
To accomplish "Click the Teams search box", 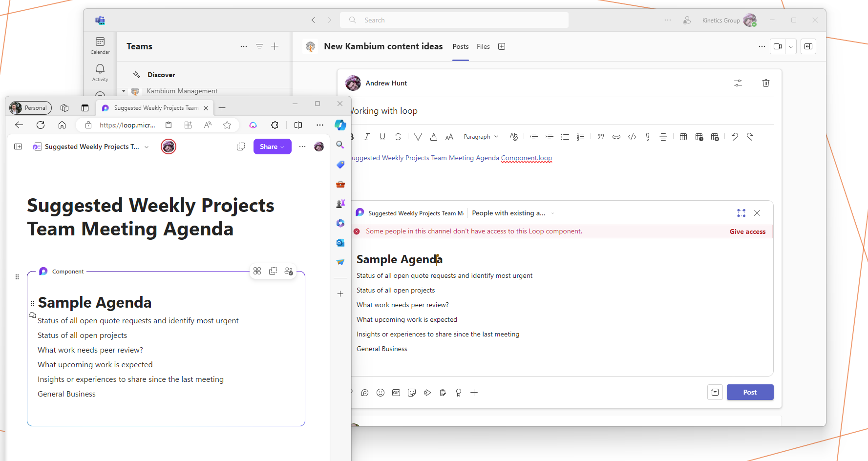I will point(454,20).
